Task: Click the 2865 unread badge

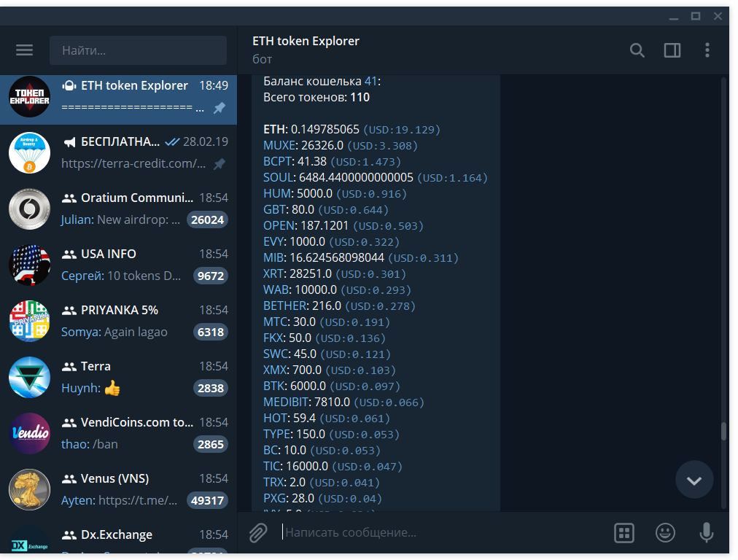Action: (x=210, y=444)
